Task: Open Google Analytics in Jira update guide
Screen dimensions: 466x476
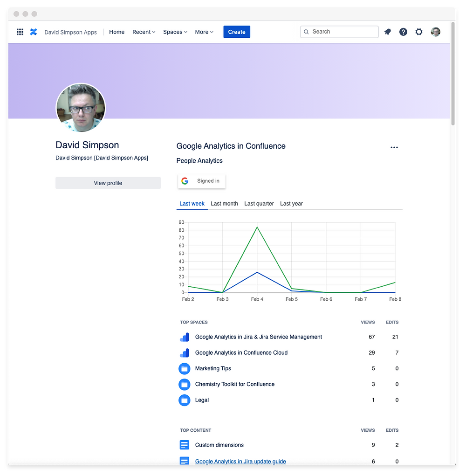Action: pyautogui.click(x=240, y=462)
